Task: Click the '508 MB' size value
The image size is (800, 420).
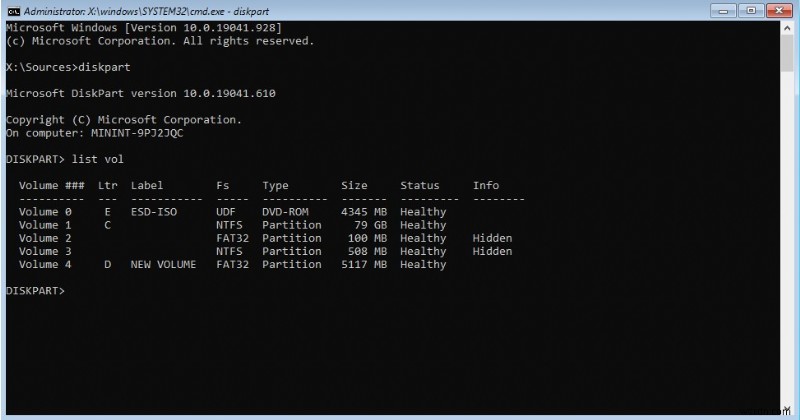Action: pyautogui.click(x=367, y=252)
